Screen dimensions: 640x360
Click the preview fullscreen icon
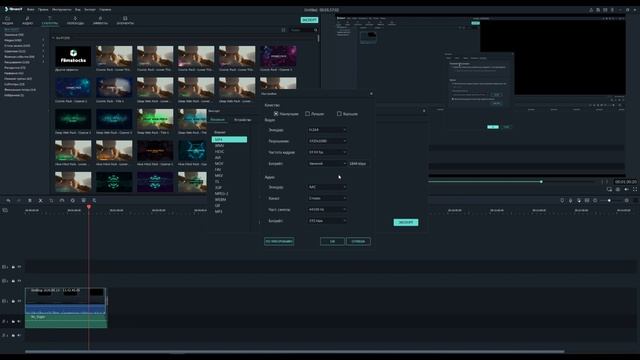pyautogui.click(x=635, y=189)
